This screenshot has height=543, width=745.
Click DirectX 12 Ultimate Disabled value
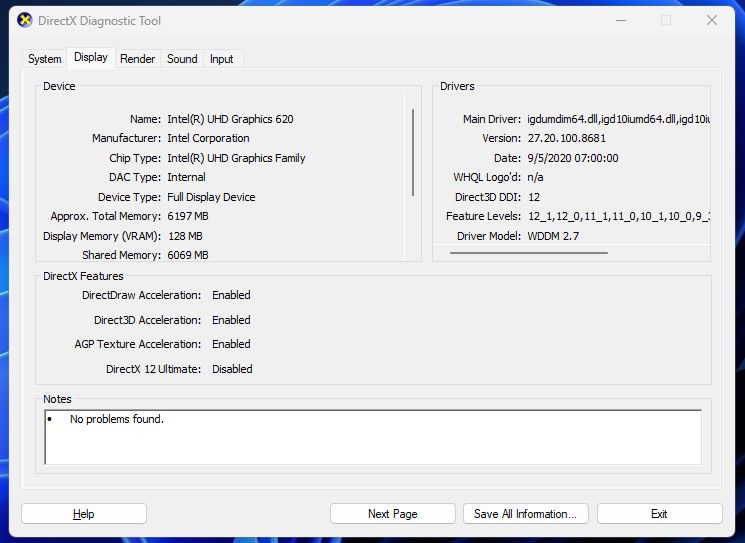[232, 369]
